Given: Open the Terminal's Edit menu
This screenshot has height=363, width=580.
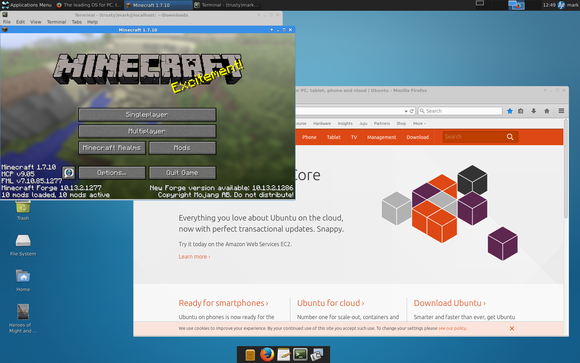Looking at the screenshot, I should click(20, 22).
